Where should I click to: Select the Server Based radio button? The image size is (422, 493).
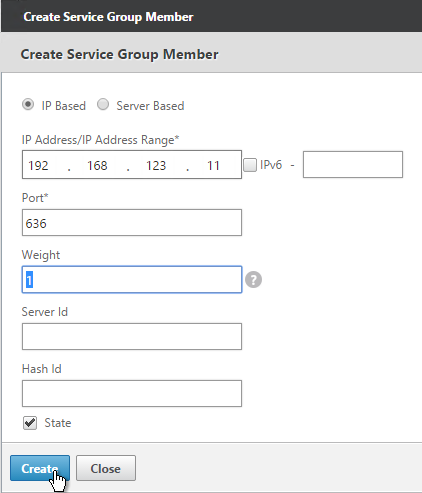(x=103, y=105)
